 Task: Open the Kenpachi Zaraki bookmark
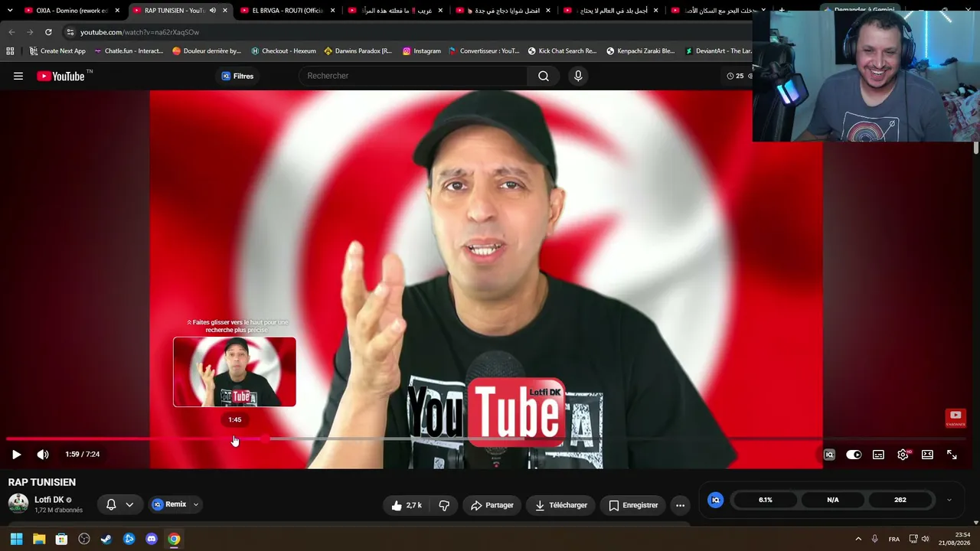(x=641, y=51)
